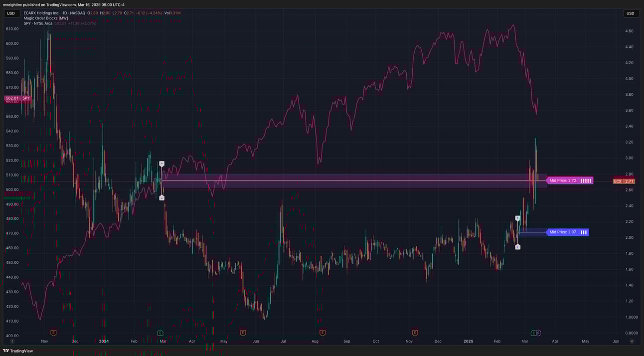Click the earnings marker near Nov 2024

pos(415,333)
